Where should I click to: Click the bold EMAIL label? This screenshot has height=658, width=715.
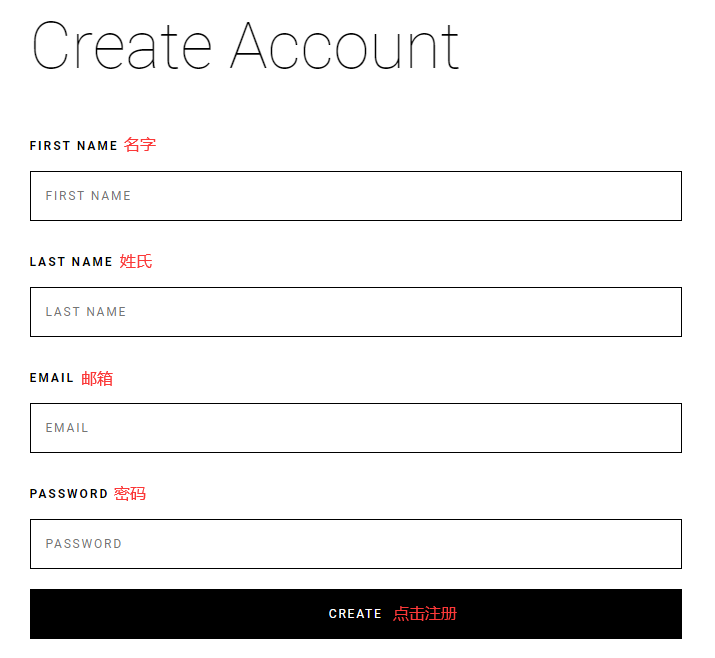tap(52, 378)
